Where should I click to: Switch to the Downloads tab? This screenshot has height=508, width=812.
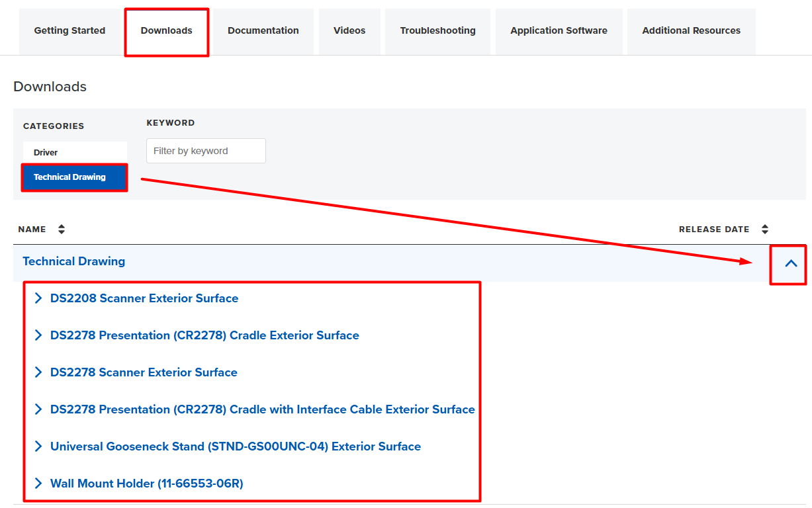point(166,30)
